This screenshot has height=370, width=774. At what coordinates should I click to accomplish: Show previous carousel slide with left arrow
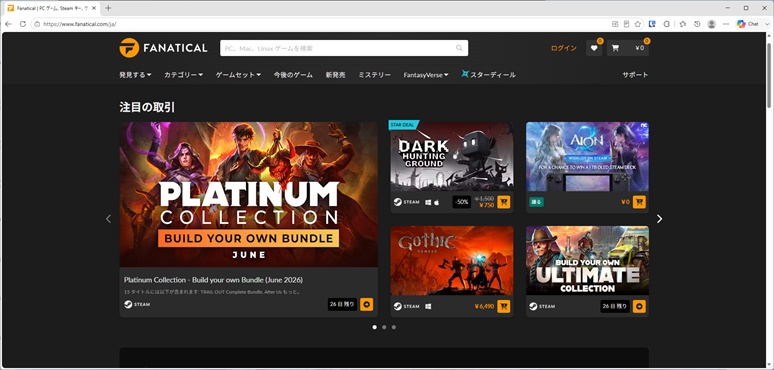point(109,219)
